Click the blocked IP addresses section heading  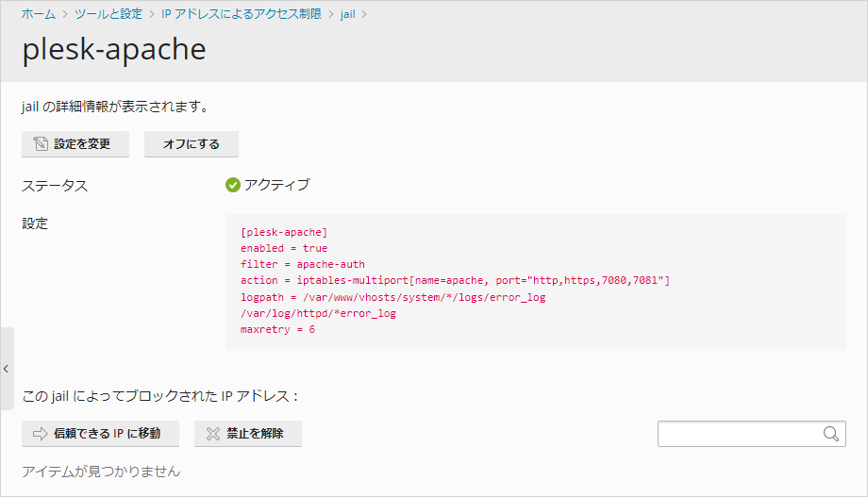160,396
